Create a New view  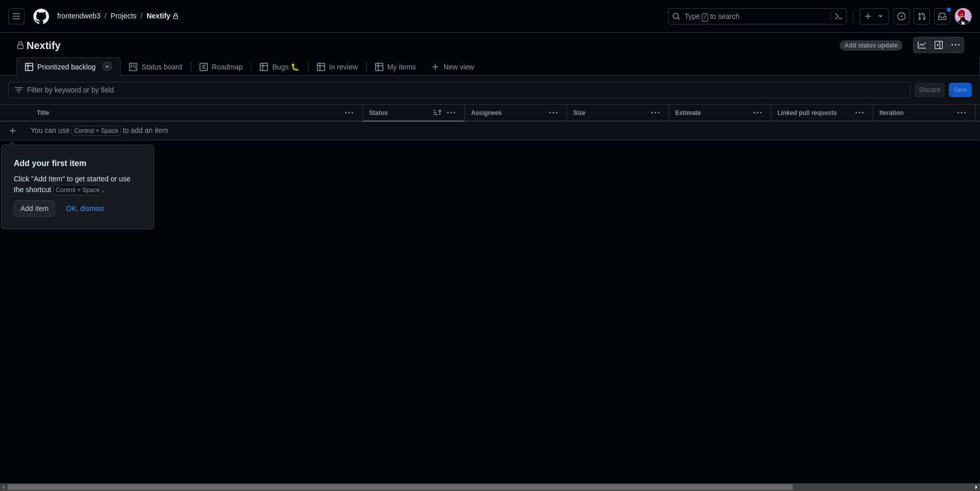click(x=453, y=67)
